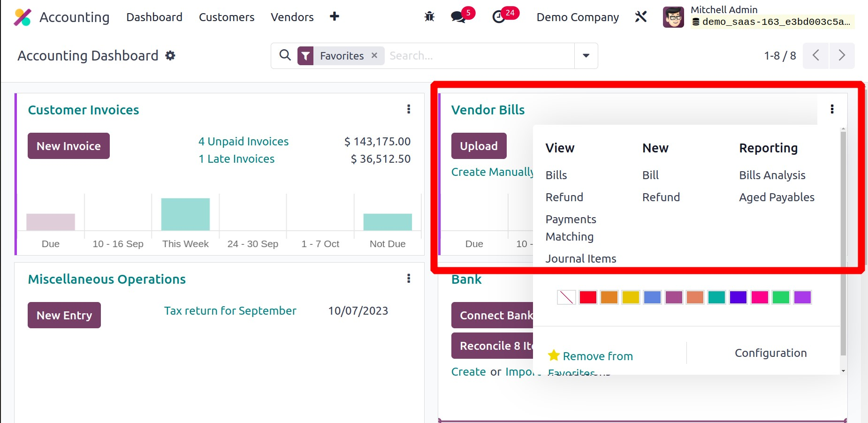Click the wrench tools icon
Screen dimensions: 868x423
click(641, 17)
